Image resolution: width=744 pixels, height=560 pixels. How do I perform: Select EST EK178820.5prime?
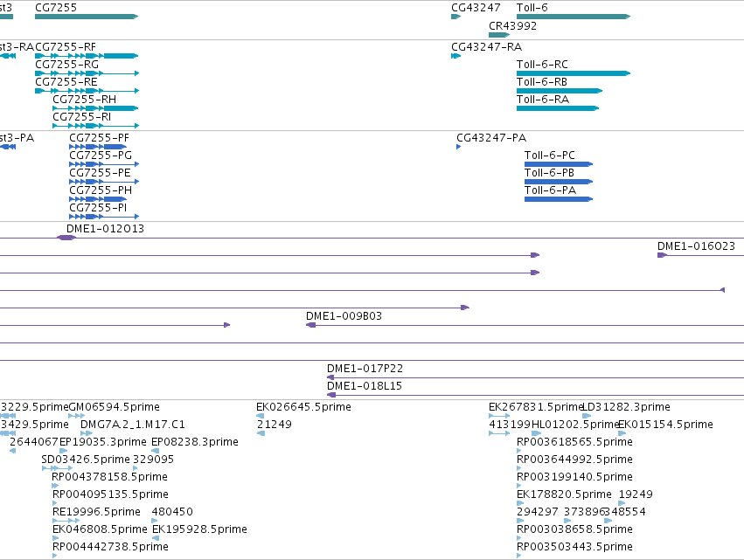520,503
